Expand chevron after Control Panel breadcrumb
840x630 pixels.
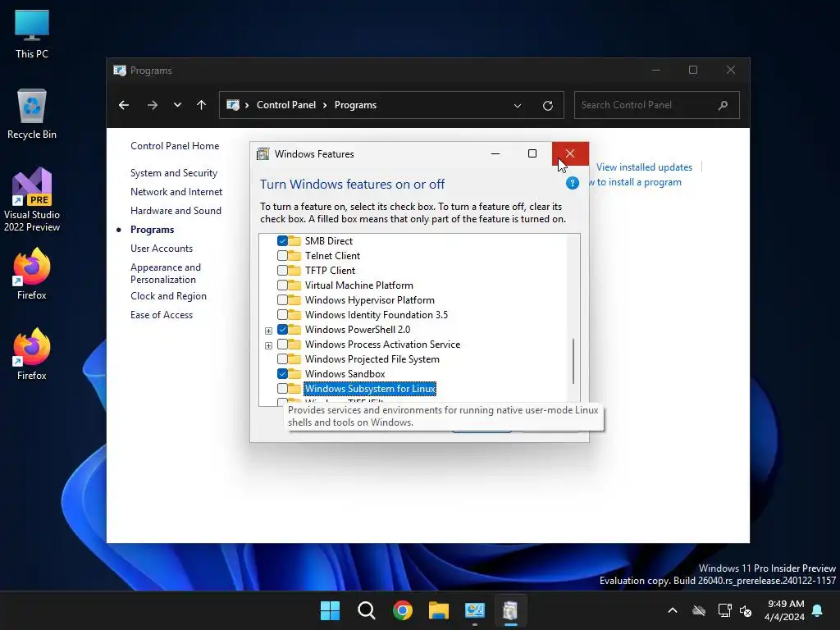click(x=325, y=105)
